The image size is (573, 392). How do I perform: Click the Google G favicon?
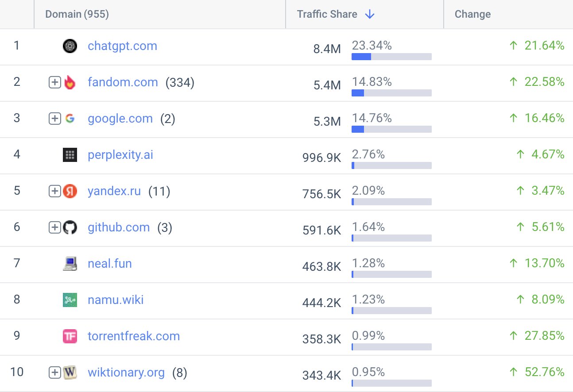point(70,119)
